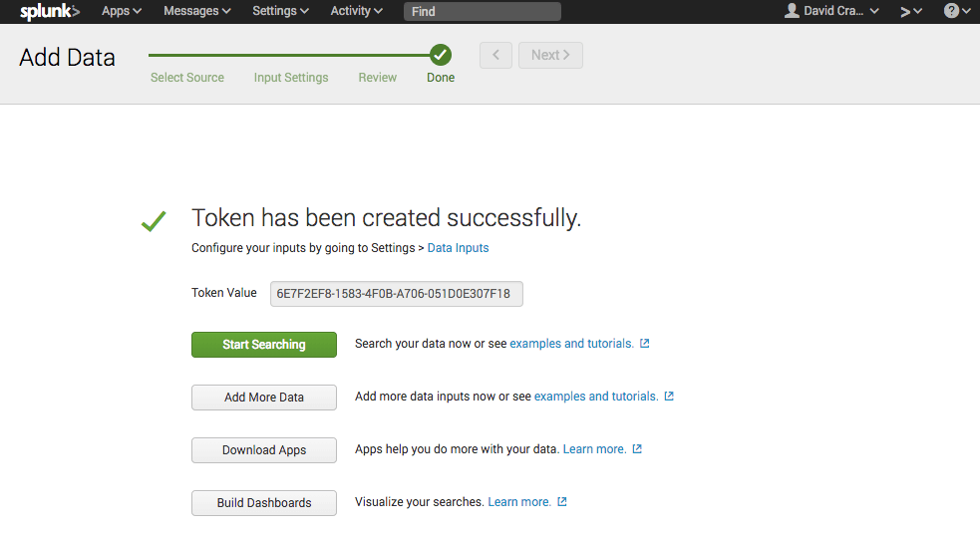This screenshot has height=537, width=980.
Task: Jump to the Input Settings step
Action: [x=291, y=78]
